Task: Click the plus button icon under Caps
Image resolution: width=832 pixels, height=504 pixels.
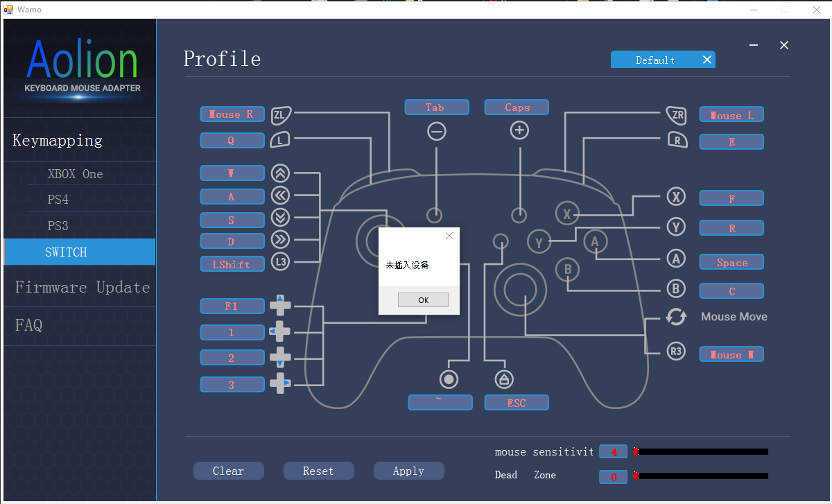Action: tap(519, 130)
